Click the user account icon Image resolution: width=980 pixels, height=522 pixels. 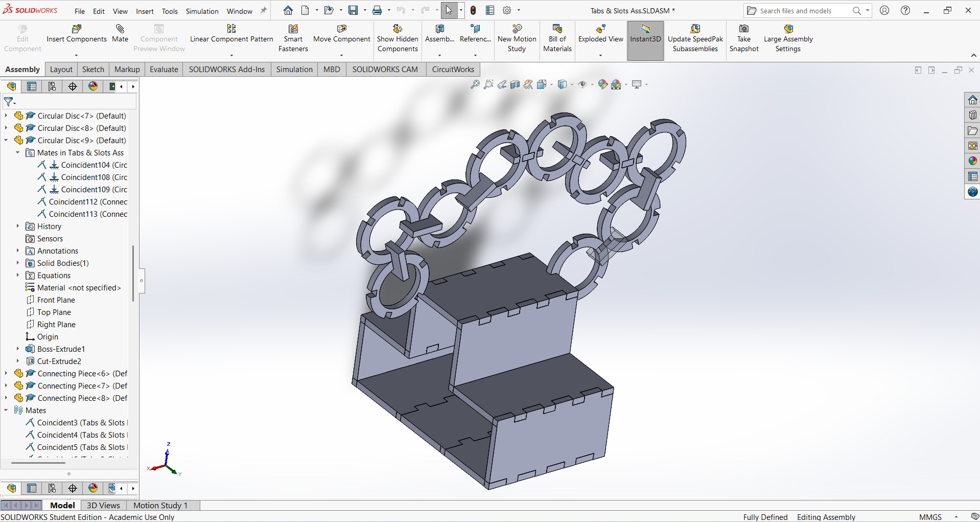click(x=885, y=10)
